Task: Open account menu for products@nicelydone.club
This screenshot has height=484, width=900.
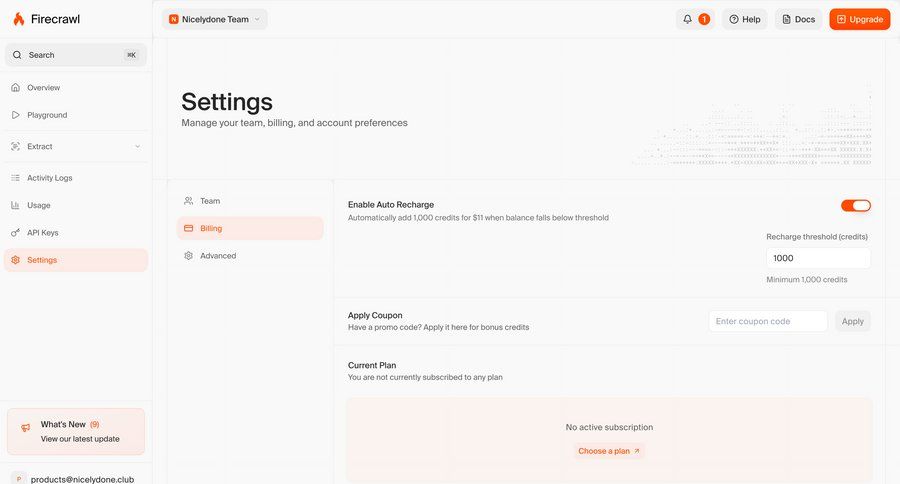Action: click(x=75, y=478)
